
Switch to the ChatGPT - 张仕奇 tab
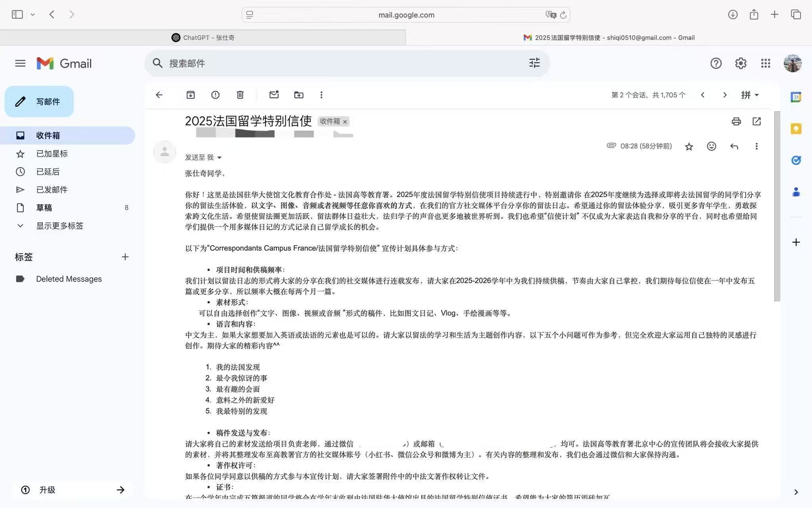pos(203,38)
